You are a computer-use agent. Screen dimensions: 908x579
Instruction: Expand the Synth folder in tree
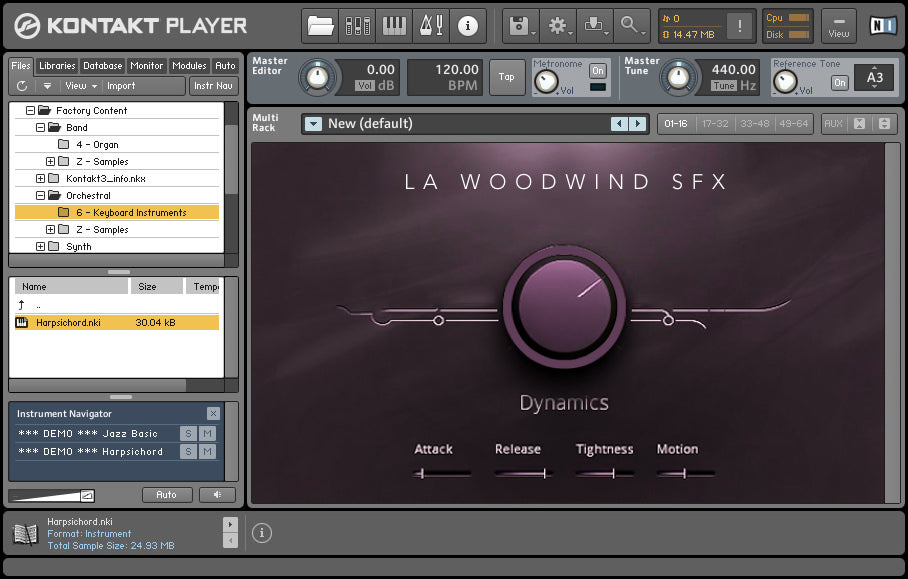tap(41, 247)
